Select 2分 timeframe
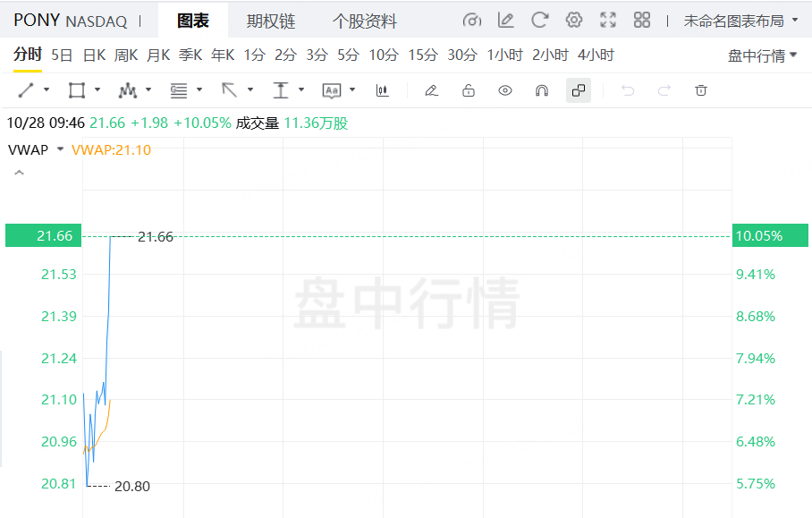 click(x=286, y=55)
